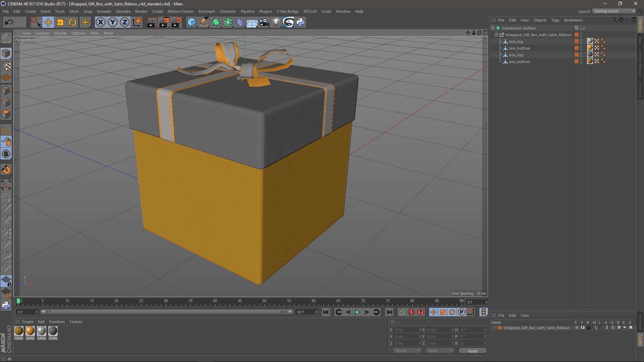Add a light object
Image resolution: width=644 pixels, height=362 pixels.
[276, 22]
